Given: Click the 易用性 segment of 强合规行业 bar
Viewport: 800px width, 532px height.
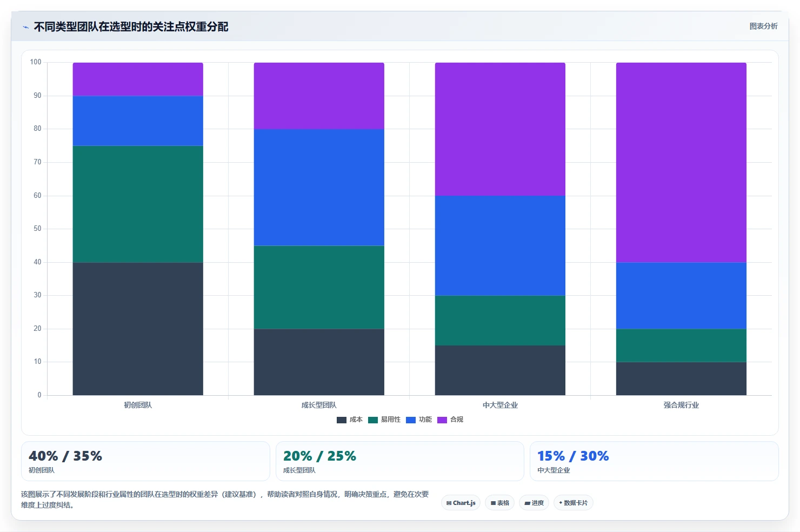Looking at the screenshot, I should (x=681, y=345).
